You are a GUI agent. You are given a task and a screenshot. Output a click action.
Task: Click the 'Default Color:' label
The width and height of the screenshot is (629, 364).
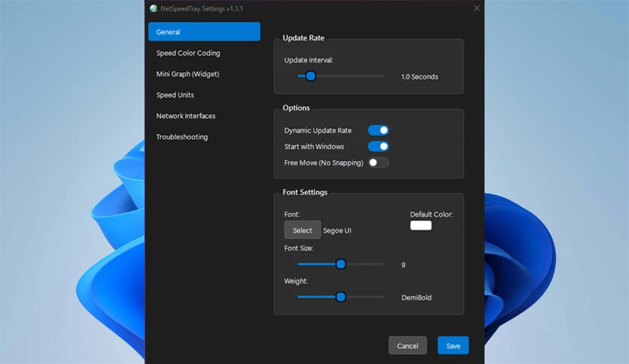432,214
